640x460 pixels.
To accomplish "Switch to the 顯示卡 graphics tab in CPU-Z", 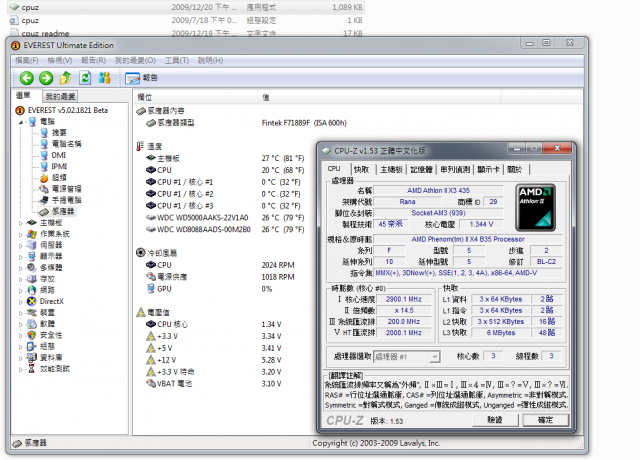I will [488, 169].
